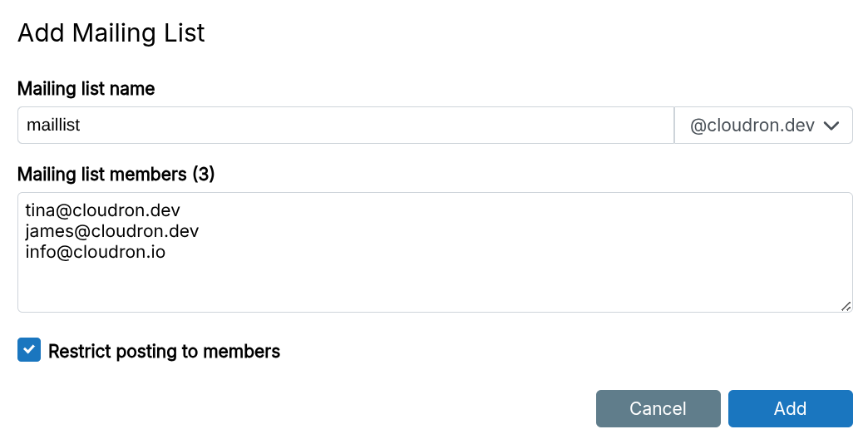Click the members textarea resize handle

click(846, 306)
